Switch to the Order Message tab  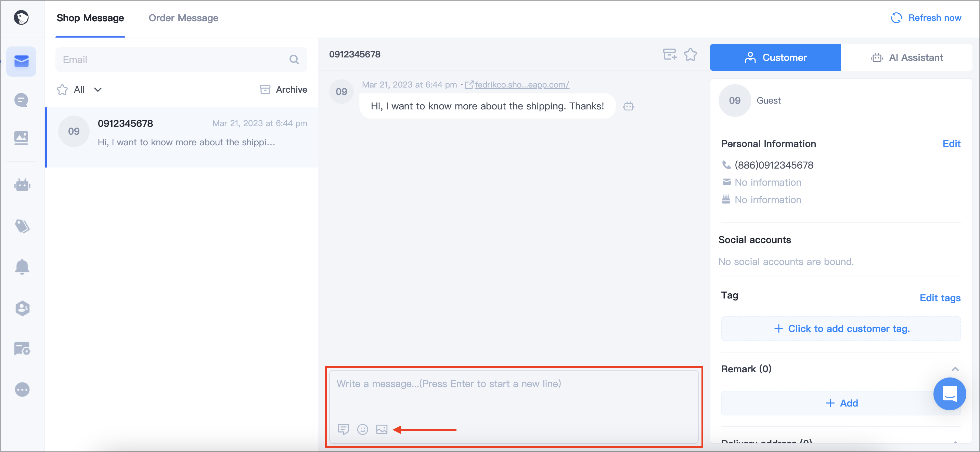click(183, 18)
